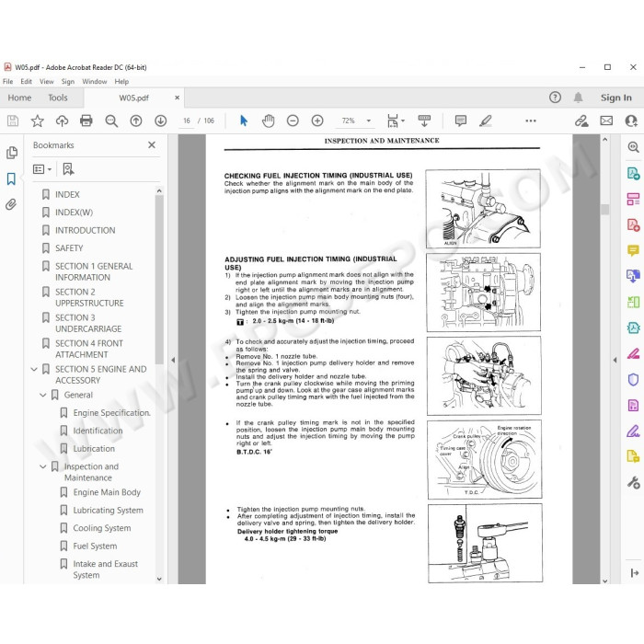Viewport: 644px width, 644px height.
Task: Toggle the Bookmarks panel icon
Action: pos(11,178)
